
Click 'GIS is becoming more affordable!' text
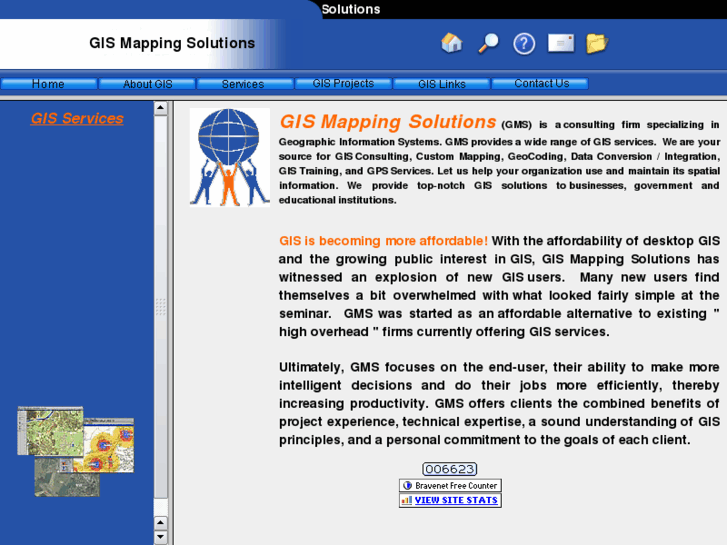point(383,241)
